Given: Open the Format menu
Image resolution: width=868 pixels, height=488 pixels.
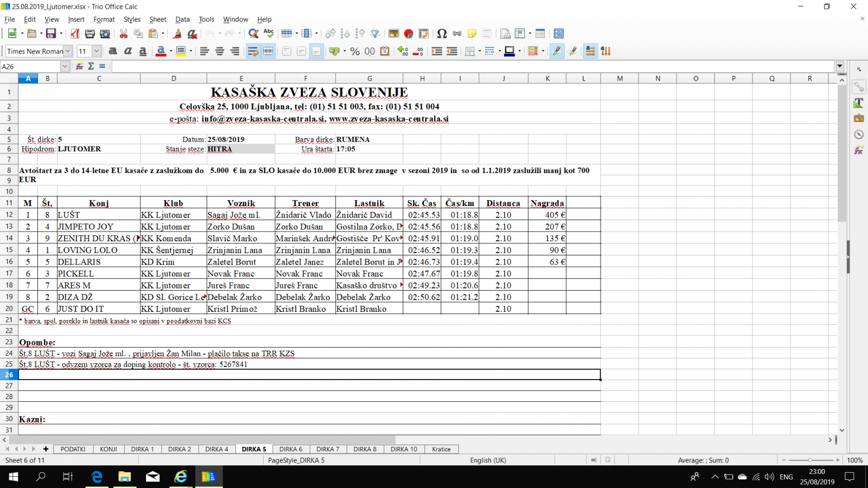Looking at the screenshot, I should (x=104, y=19).
